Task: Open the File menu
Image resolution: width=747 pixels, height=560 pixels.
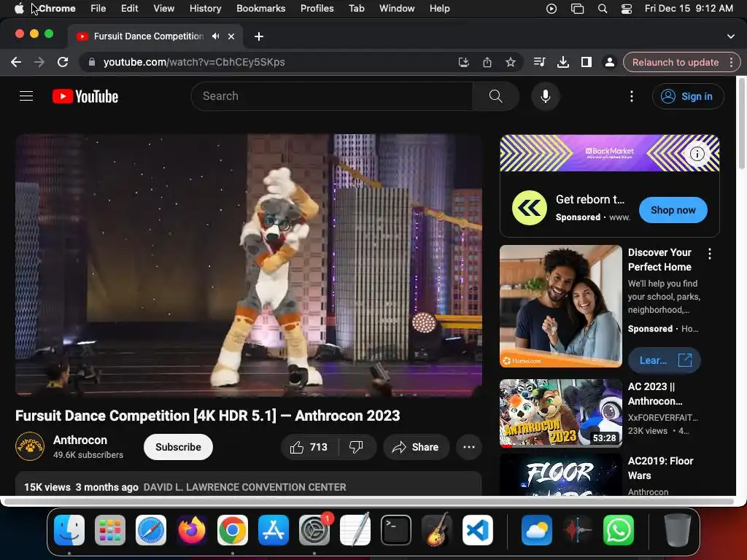Action: click(x=98, y=9)
